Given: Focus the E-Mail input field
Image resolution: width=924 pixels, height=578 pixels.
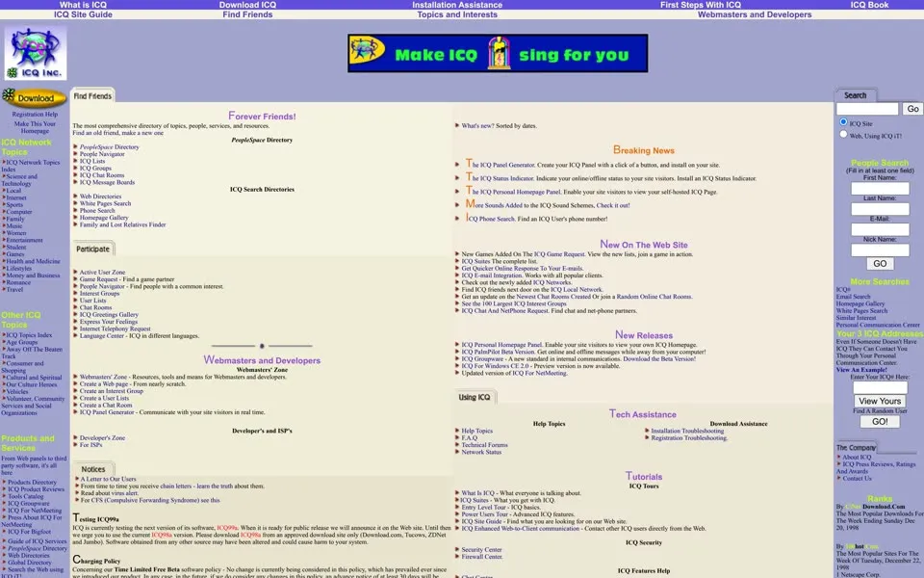Looking at the screenshot, I should tap(880, 230).
